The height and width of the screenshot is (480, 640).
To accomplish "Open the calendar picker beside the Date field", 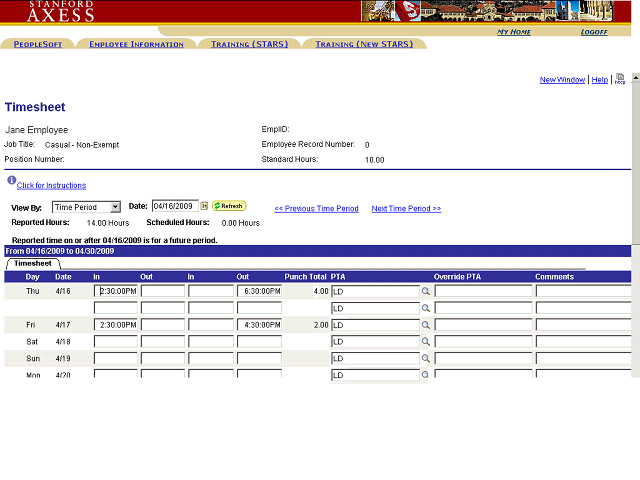I will tap(204, 206).
